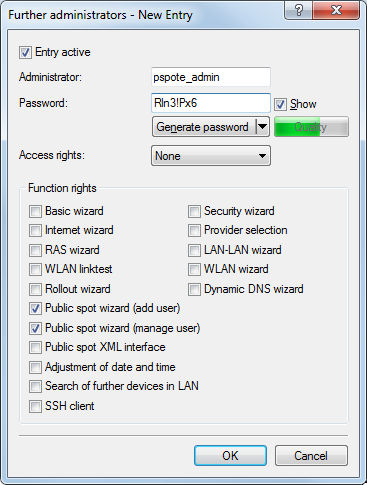This screenshot has height=485, width=367.
Task: Focus the Administrator name field
Action: pos(211,77)
